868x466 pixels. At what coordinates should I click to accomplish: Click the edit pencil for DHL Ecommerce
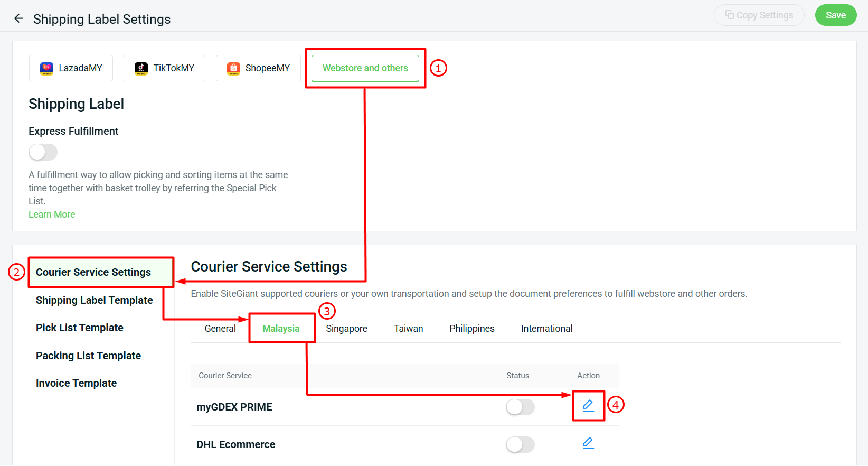[588, 443]
